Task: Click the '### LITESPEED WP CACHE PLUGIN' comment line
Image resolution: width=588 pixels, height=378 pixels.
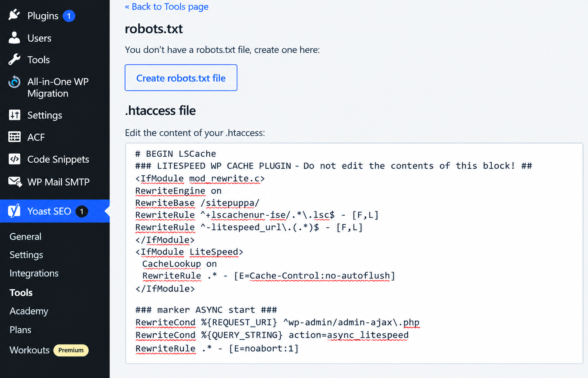Action: 334,166
